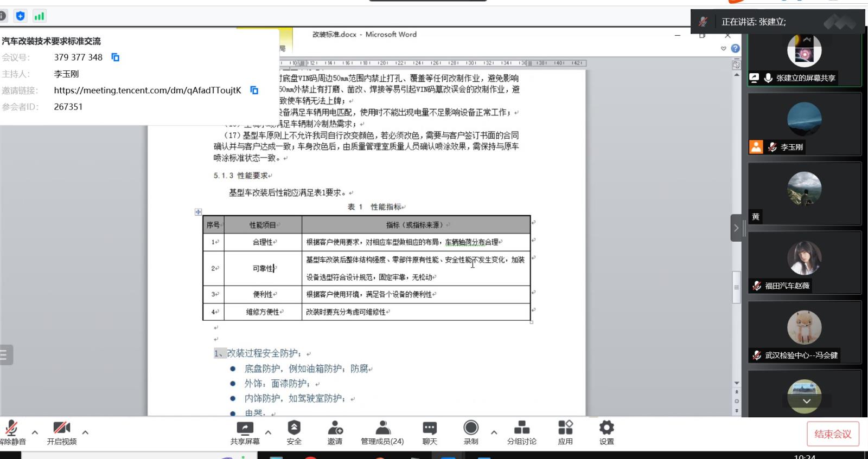Collapse the participant video side panel
The height and width of the screenshot is (459, 868).
click(x=736, y=228)
